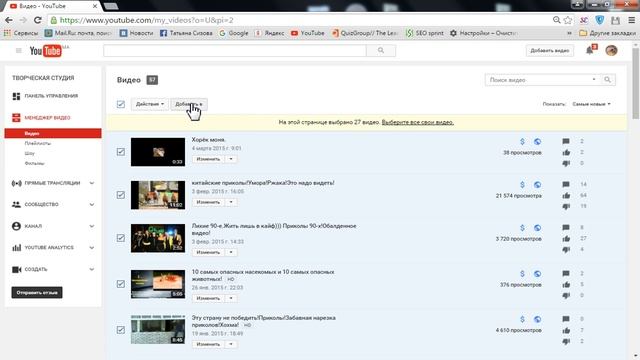Click globe icon for китайские приколы video
This screenshot has height=360, width=640.
point(537,184)
